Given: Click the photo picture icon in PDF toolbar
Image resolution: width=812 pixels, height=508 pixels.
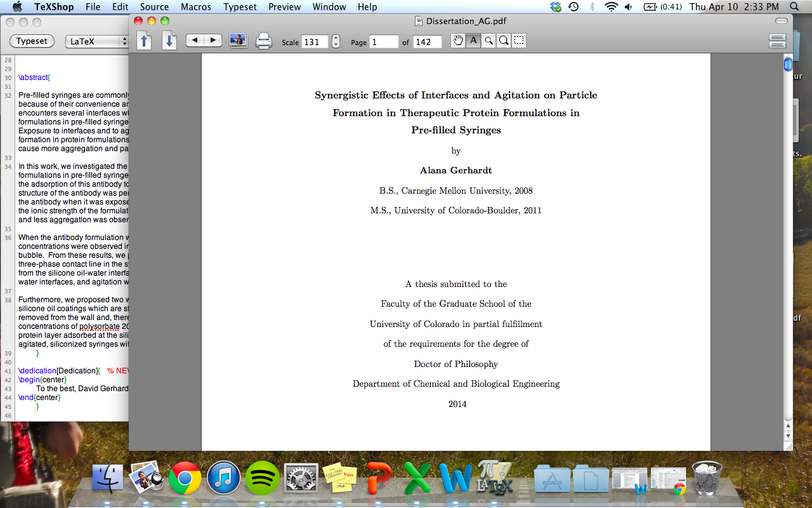Looking at the screenshot, I should pyautogui.click(x=239, y=41).
